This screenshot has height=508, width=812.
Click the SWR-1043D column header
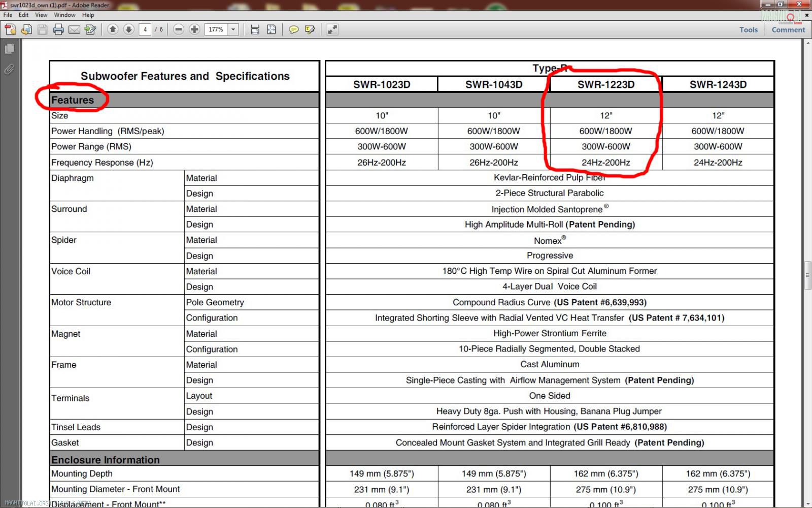tap(494, 84)
